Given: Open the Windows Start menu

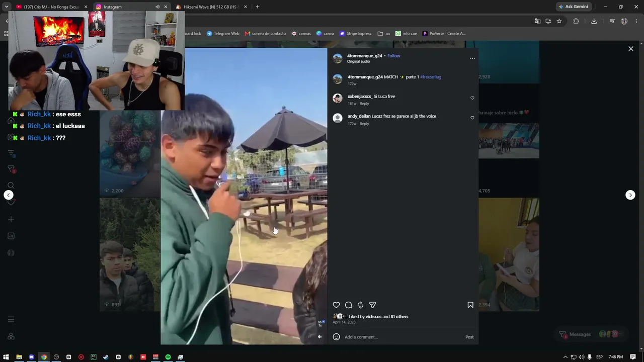Looking at the screenshot, I should (7, 357).
